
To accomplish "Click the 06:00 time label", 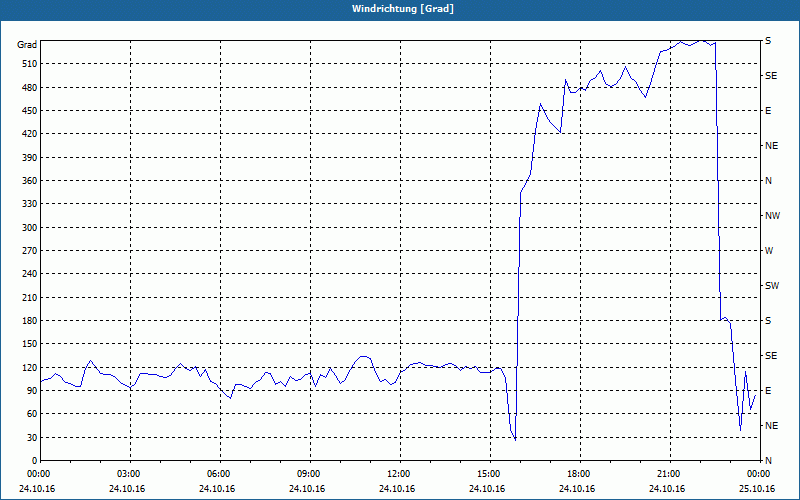I will [220, 474].
